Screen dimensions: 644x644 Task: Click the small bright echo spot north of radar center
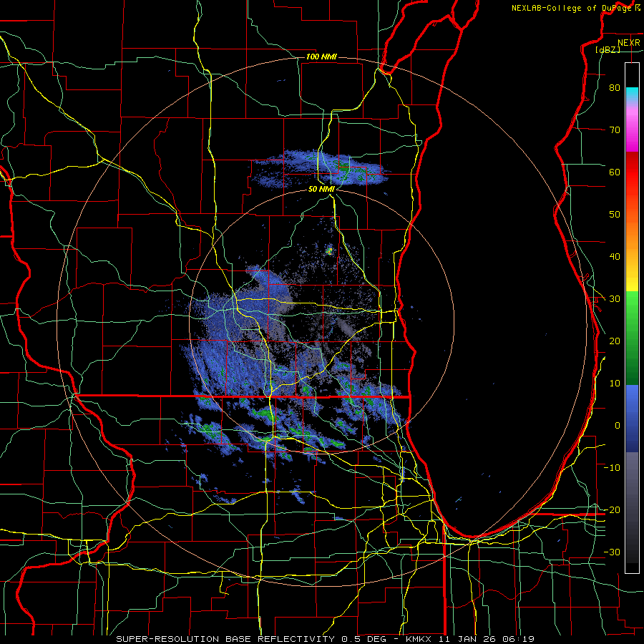(x=329, y=250)
